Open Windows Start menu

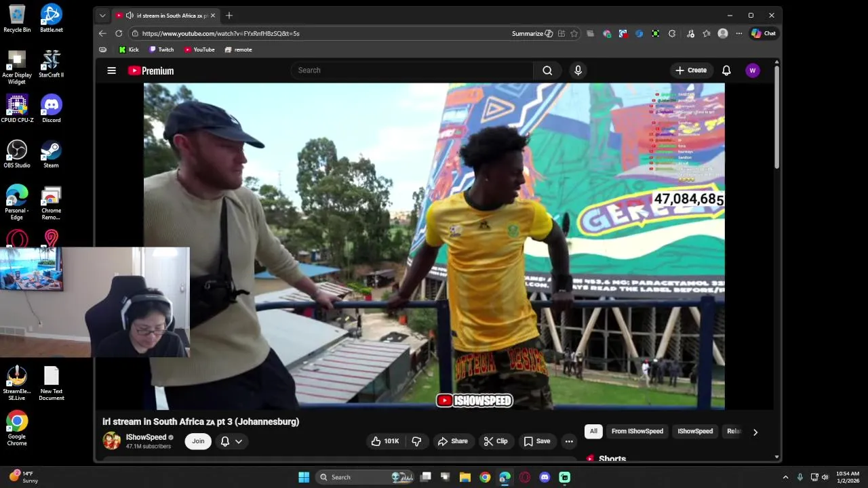coord(304,477)
